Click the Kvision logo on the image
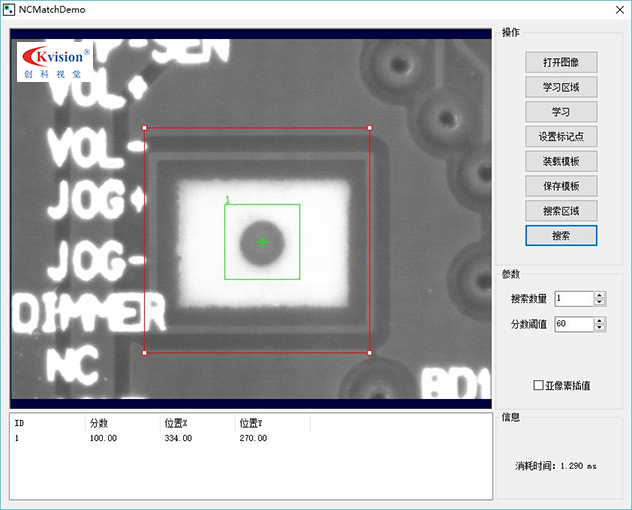 tap(56, 62)
